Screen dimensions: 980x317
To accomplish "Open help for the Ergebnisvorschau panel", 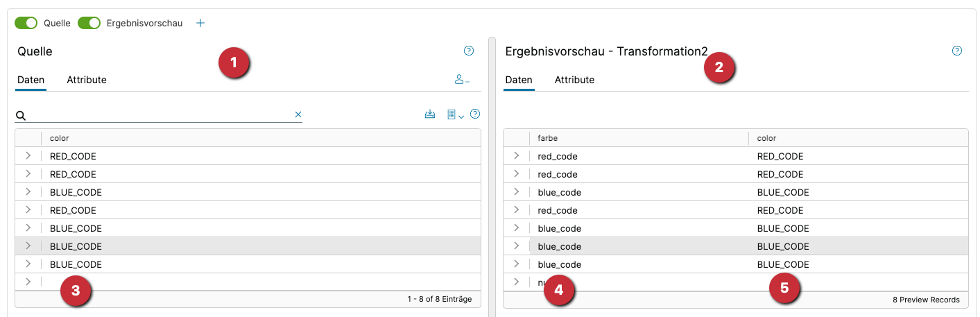I will [x=957, y=51].
